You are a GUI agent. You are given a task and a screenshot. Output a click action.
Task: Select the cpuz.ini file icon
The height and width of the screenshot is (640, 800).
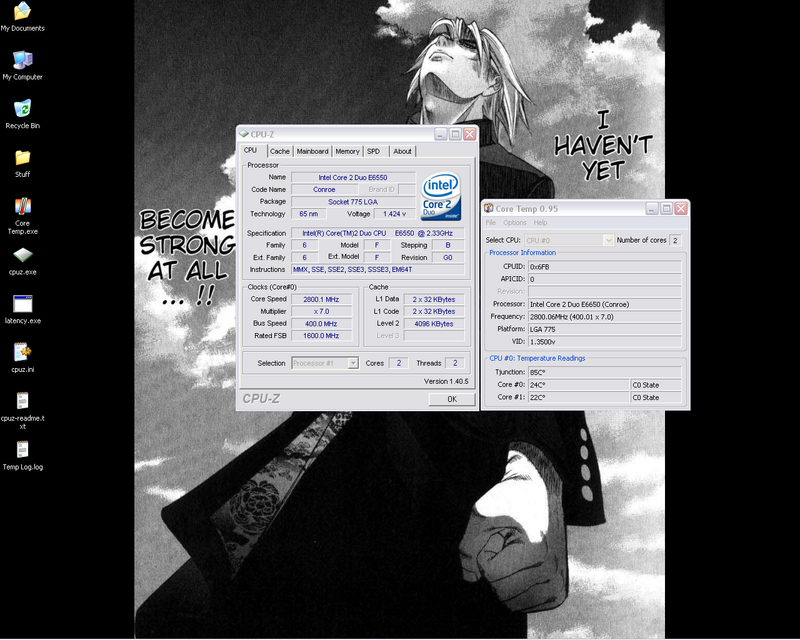[22, 358]
